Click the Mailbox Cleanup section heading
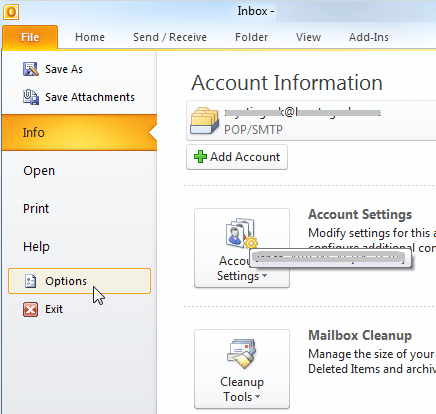 pos(360,335)
